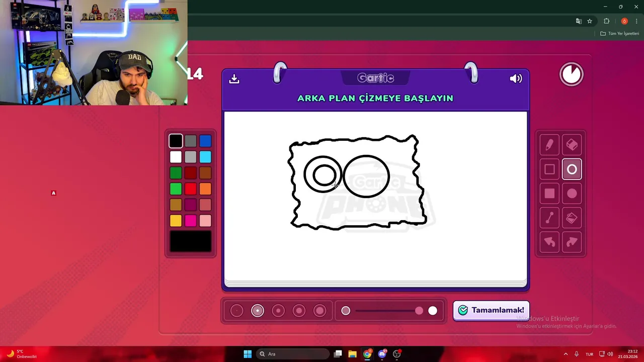Pick the bright red color swatch

(x=190, y=189)
